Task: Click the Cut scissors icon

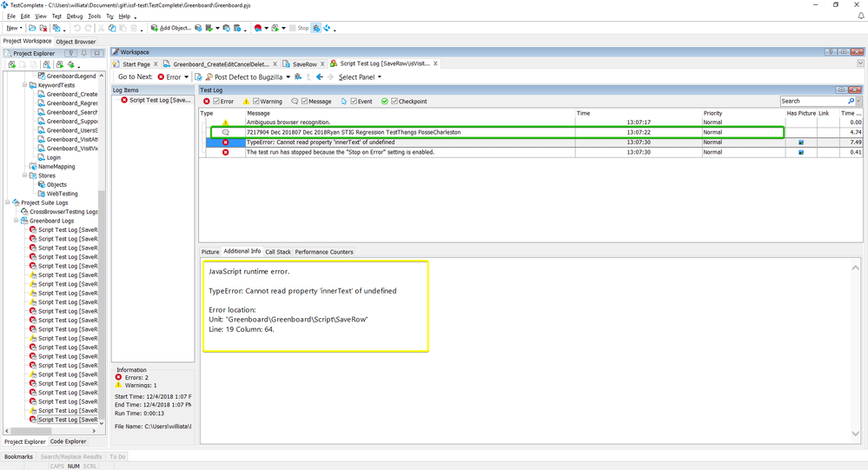Action: 101,28
